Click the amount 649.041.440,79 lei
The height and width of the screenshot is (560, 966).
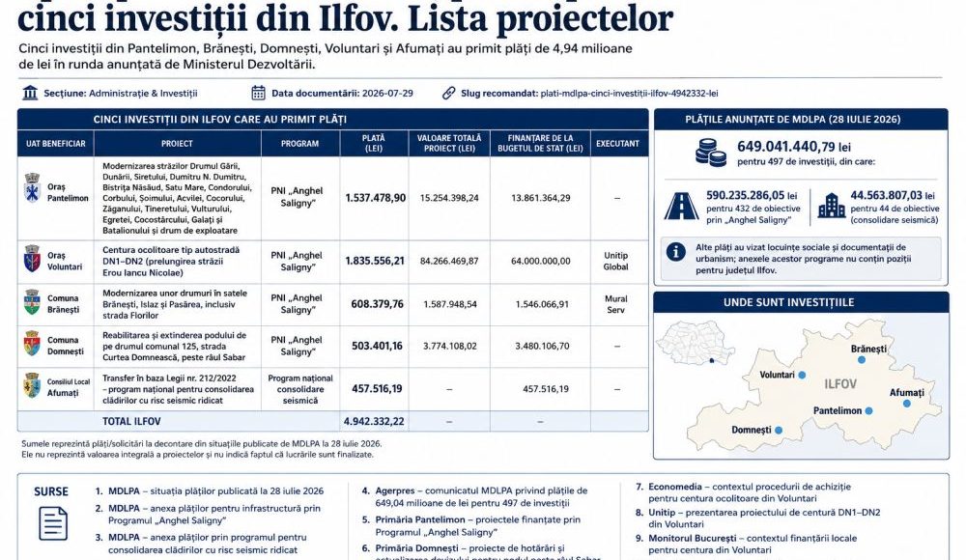coord(794,147)
